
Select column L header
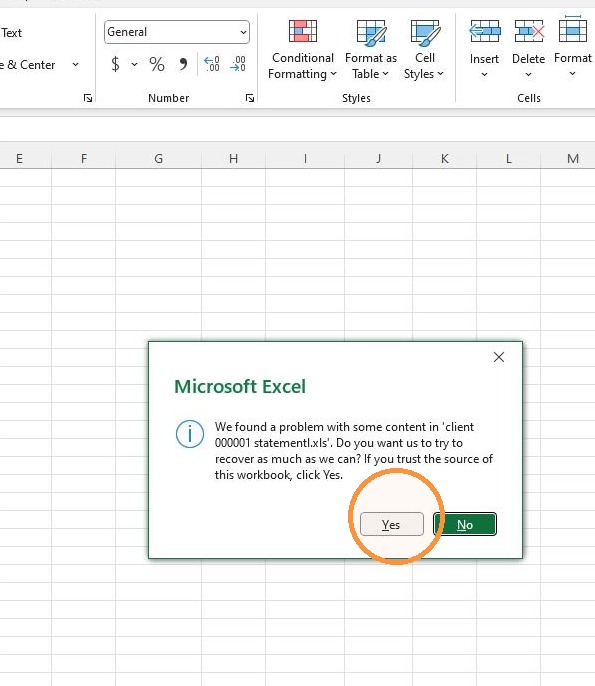(508, 158)
